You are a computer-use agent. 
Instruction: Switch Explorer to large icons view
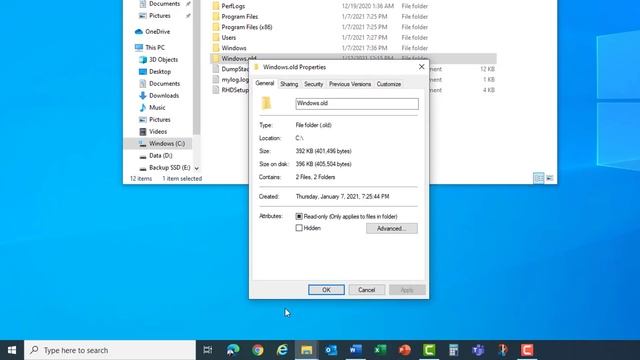[550, 178]
